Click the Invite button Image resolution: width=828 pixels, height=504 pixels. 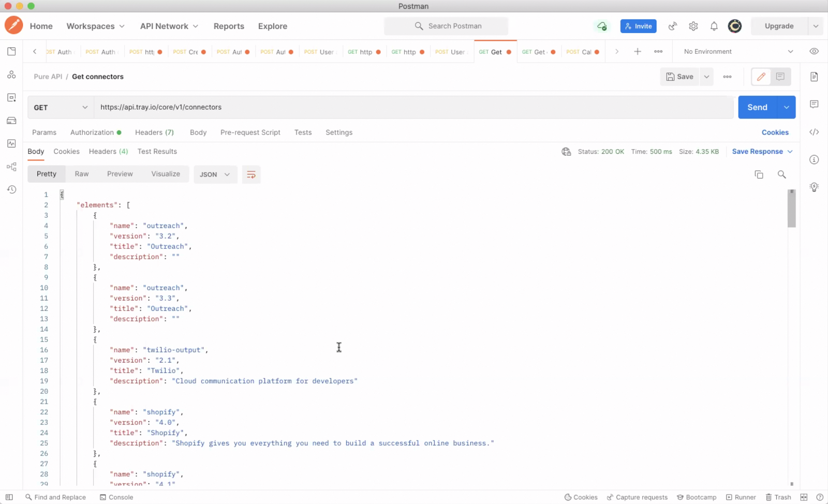click(x=639, y=26)
